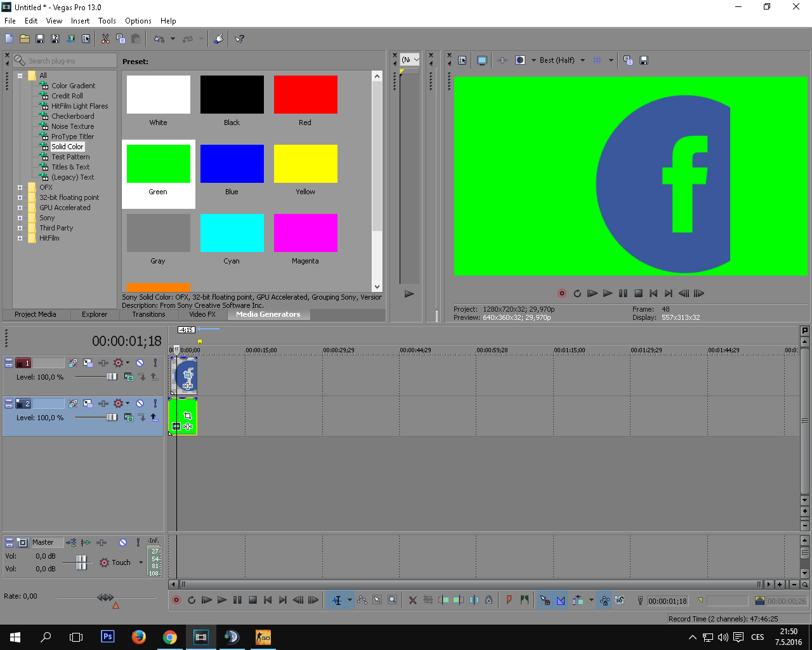Select the Titles & Text generator
812x650 pixels.
point(70,167)
